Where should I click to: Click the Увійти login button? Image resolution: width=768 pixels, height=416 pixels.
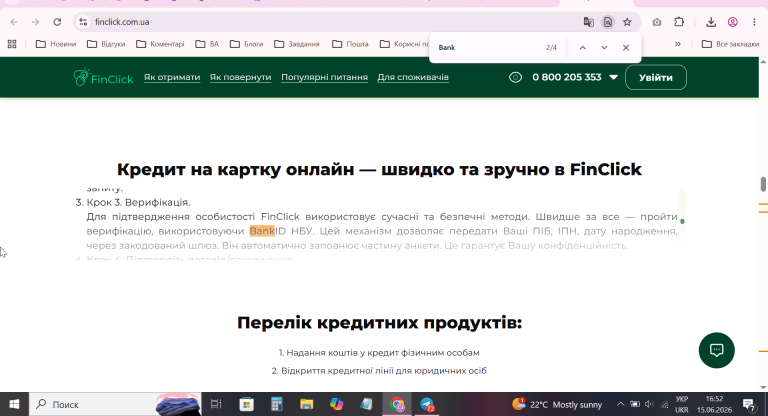tap(656, 77)
